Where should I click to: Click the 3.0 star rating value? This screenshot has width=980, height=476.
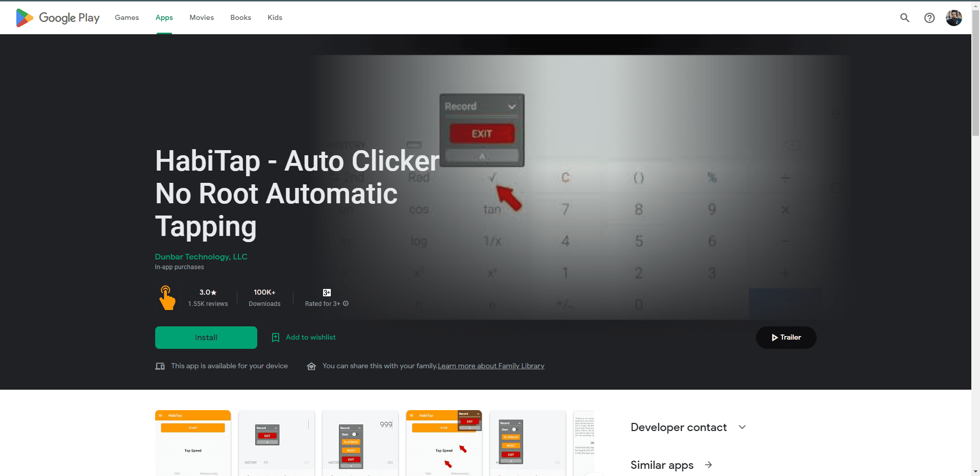(208, 292)
